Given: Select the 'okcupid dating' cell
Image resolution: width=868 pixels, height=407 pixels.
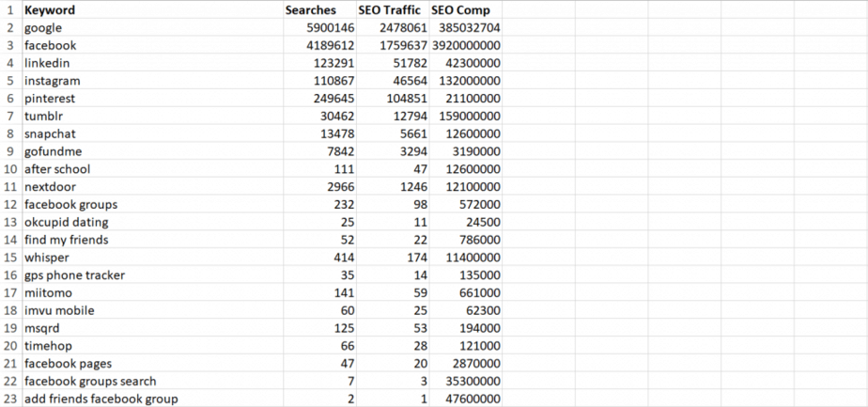Looking at the screenshot, I should (x=152, y=222).
